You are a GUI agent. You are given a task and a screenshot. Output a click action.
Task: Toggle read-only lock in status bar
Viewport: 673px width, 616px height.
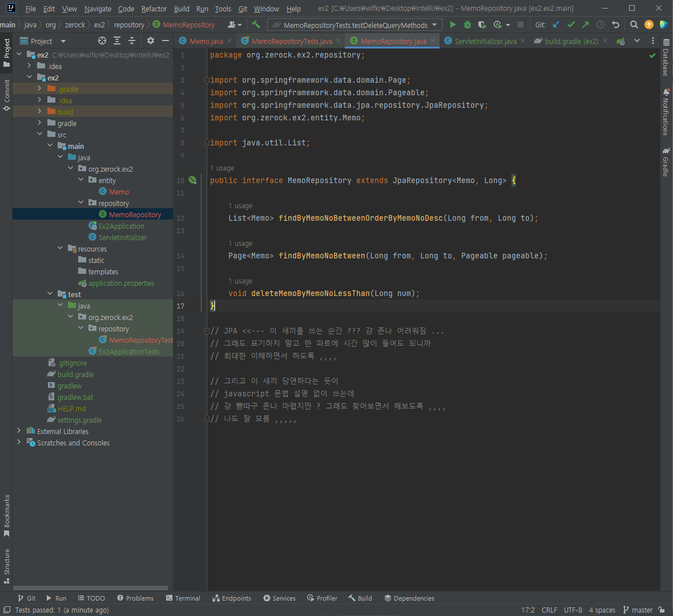662,610
